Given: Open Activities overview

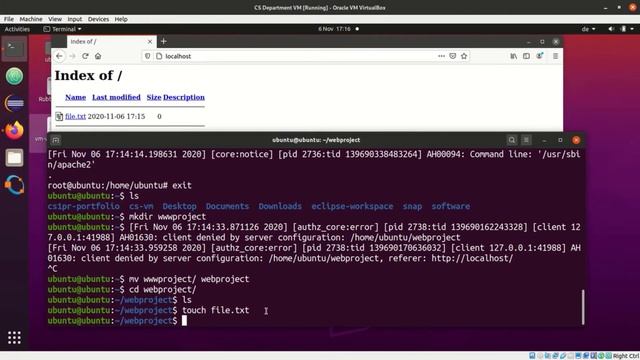Looking at the screenshot, I should 17,29.
